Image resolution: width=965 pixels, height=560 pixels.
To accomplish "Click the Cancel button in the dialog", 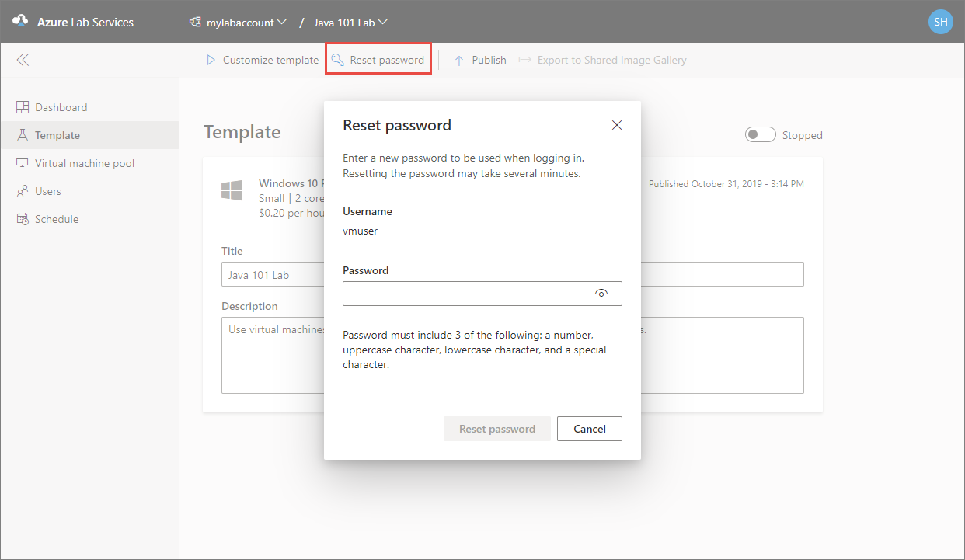I will tap(589, 428).
